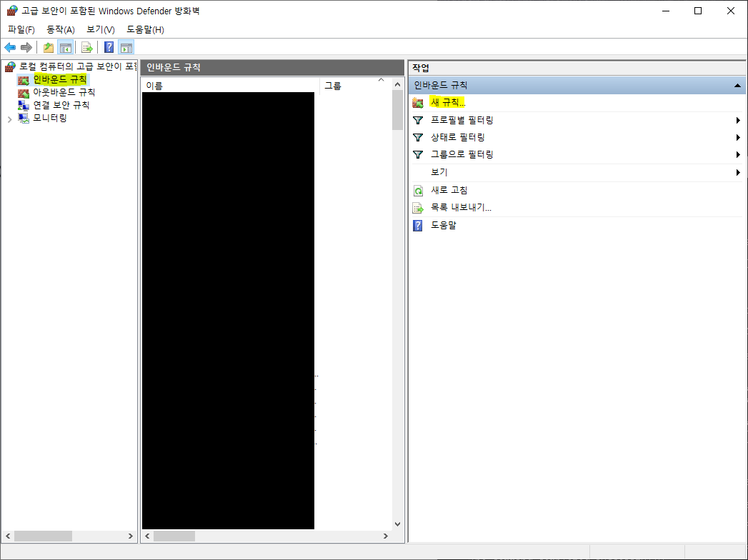Click the funnel icon beside 상태로 필터링
748x560 pixels.
(x=418, y=137)
